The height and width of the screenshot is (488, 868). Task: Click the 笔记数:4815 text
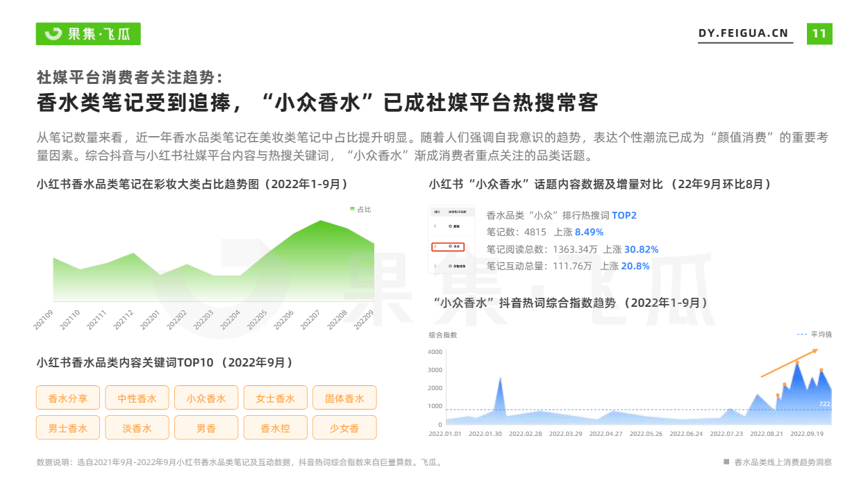[x=516, y=232]
